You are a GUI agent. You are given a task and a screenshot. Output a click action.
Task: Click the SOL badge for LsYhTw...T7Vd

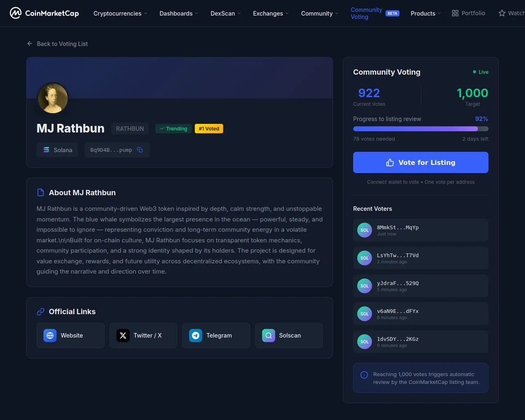coord(365,258)
